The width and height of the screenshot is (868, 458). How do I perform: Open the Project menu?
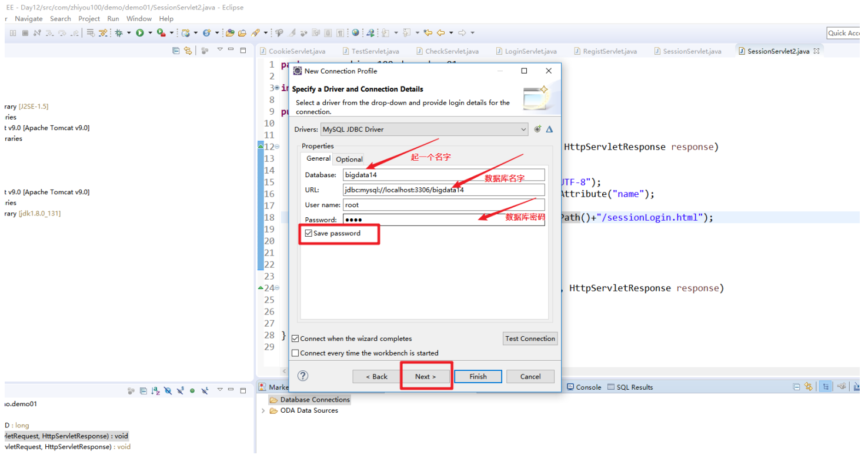point(89,19)
